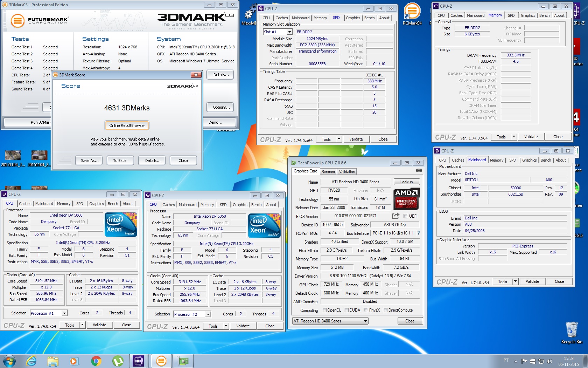The image size is (588, 368).
Task: Click the 4631 3DMarks score text
Action: (x=127, y=108)
